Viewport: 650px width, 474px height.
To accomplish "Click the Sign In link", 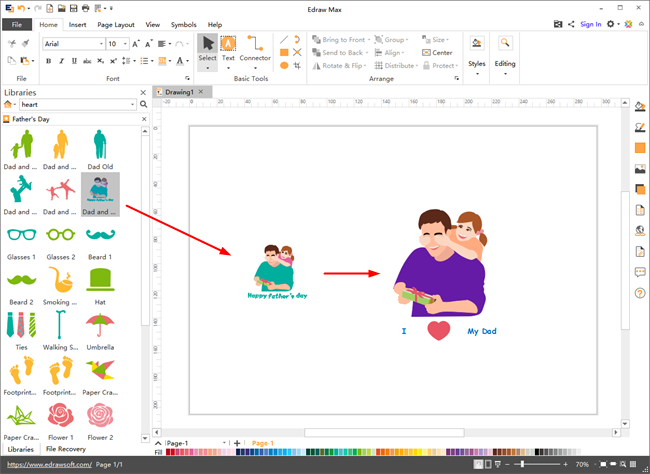I will [x=590, y=24].
